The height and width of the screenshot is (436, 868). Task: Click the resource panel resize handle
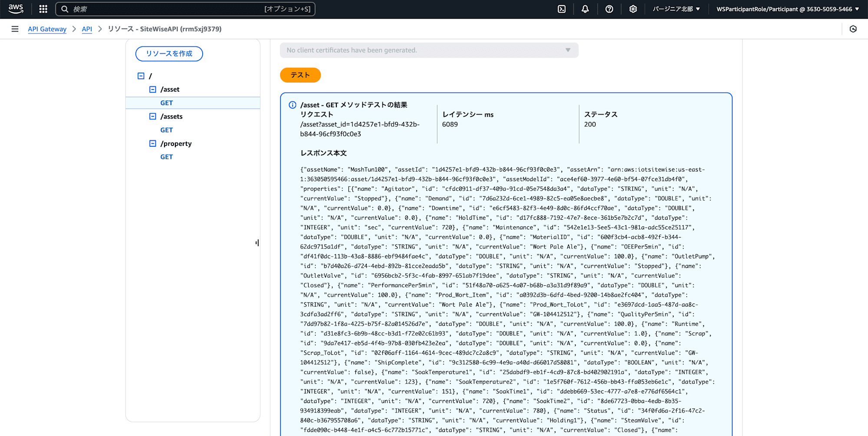click(x=257, y=243)
